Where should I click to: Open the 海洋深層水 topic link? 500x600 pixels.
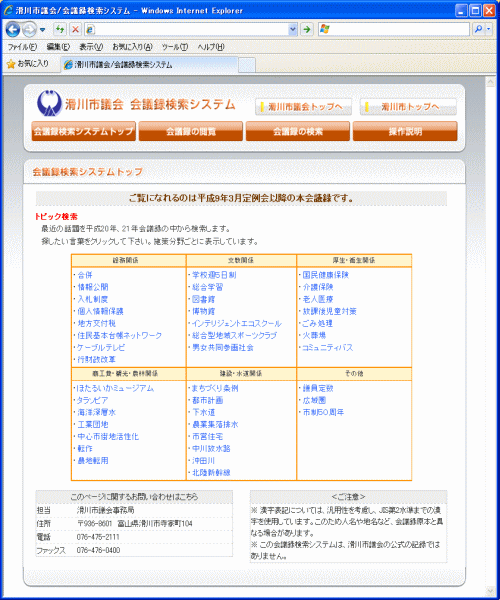(x=96, y=412)
